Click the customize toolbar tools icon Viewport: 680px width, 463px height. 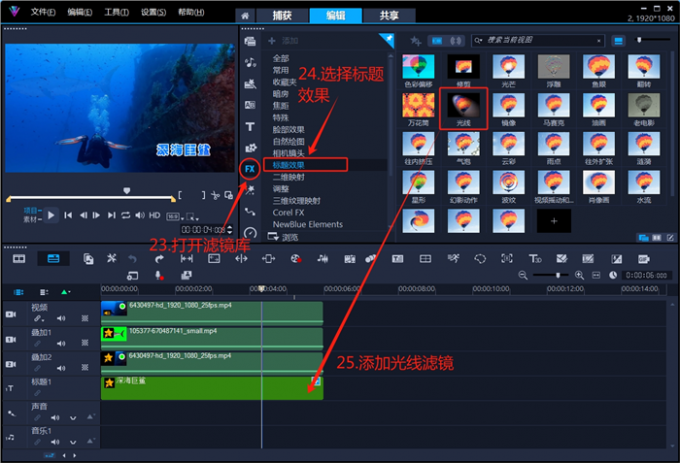[111, 259]
